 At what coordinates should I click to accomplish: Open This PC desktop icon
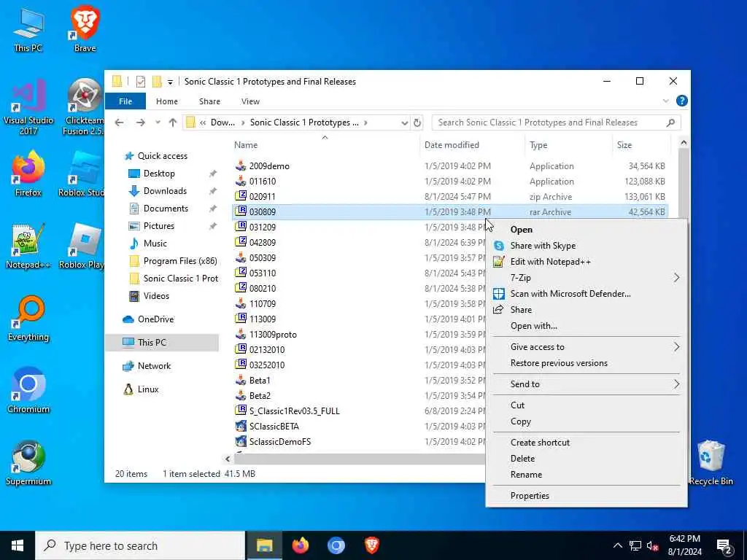click(28, 29)
